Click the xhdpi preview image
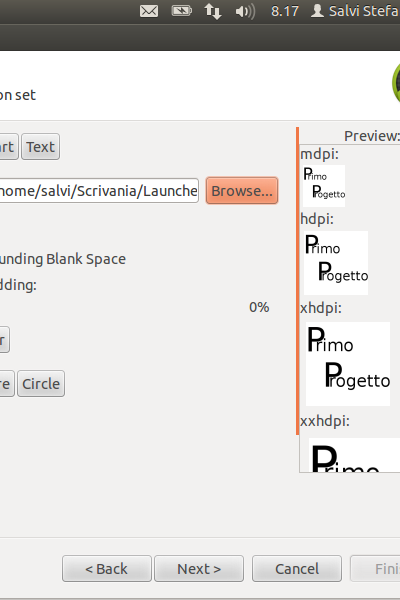 348,364
